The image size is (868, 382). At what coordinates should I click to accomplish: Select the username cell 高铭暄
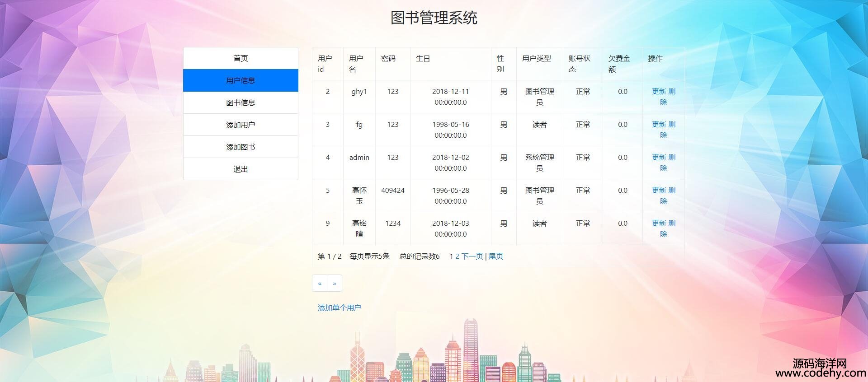point(359,228)
